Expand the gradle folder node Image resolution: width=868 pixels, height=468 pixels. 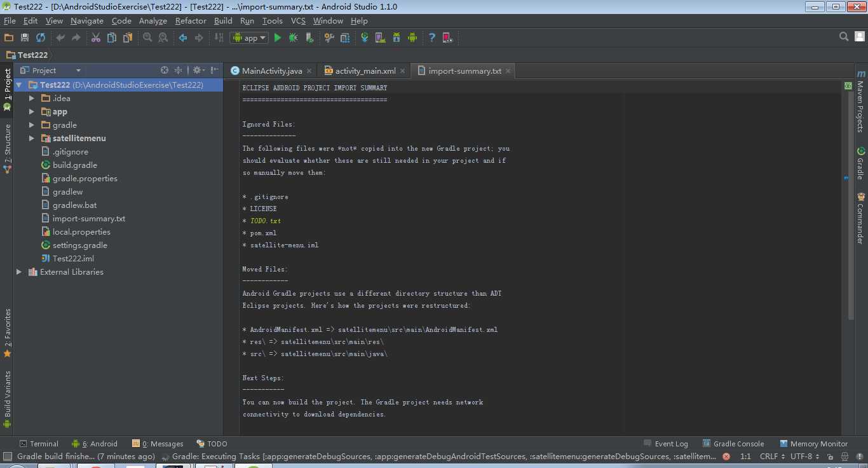click(x=32, y=125)
